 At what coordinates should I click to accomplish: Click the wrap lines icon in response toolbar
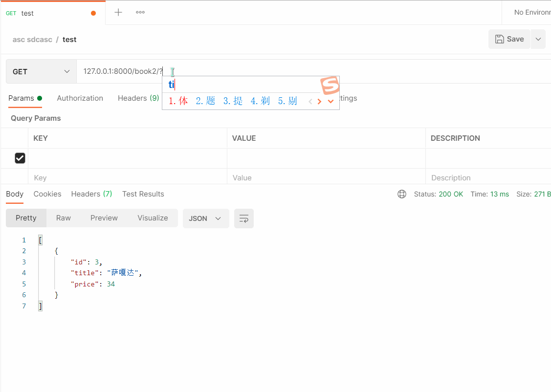tap(243, 218)
